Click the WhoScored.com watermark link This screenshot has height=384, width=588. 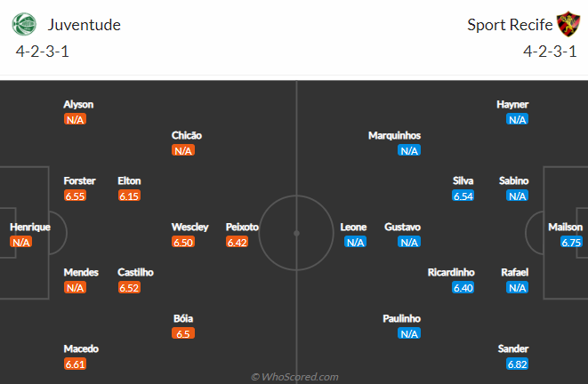point(294,377)
